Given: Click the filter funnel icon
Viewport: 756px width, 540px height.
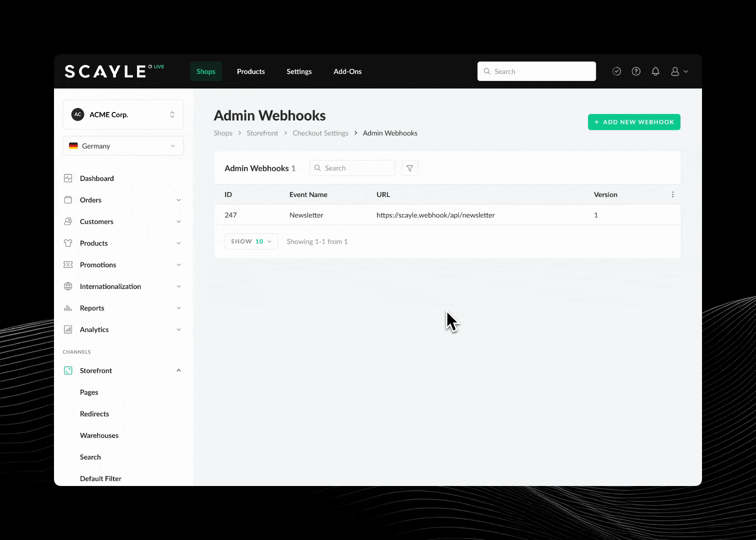Looking at the screenshot, I should click(409, 168).
